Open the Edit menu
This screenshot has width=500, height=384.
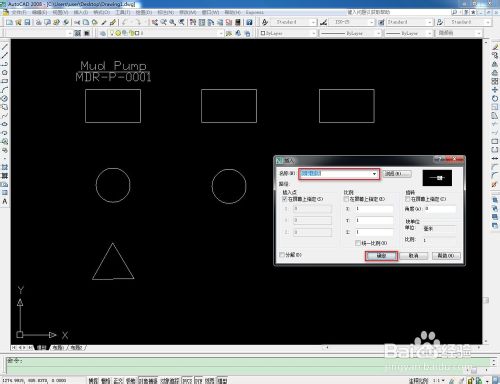click(39, 12)
